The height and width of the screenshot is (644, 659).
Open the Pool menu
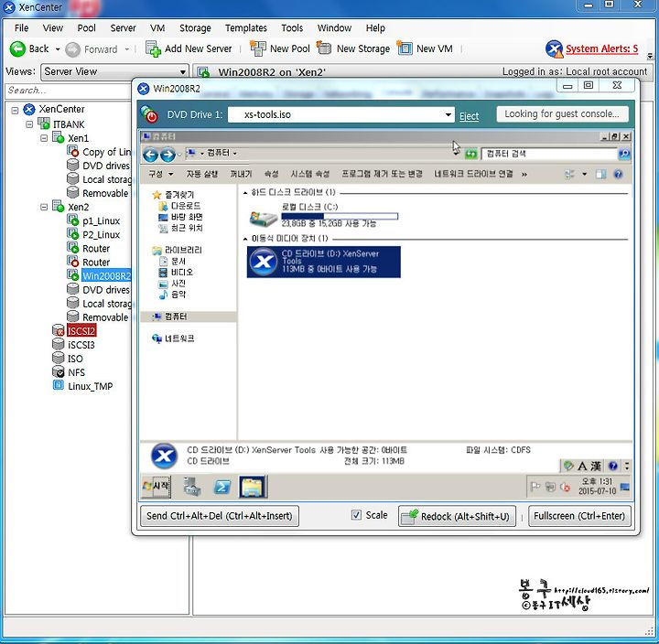86,28
